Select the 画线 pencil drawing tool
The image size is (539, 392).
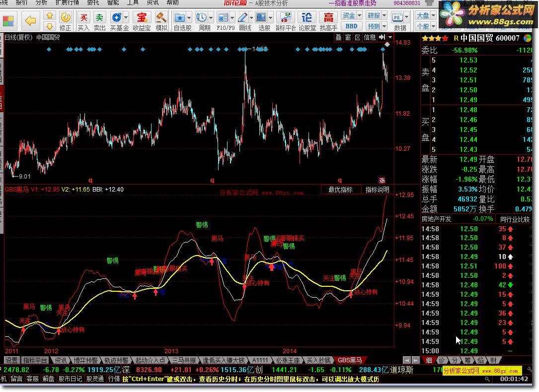[242, 17]
